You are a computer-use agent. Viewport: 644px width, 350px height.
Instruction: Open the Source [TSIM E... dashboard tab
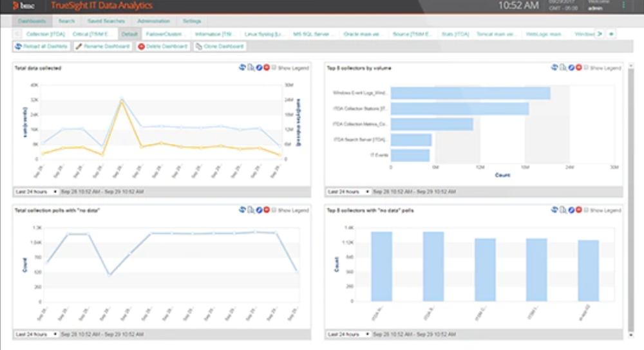[x=412, y=34]
